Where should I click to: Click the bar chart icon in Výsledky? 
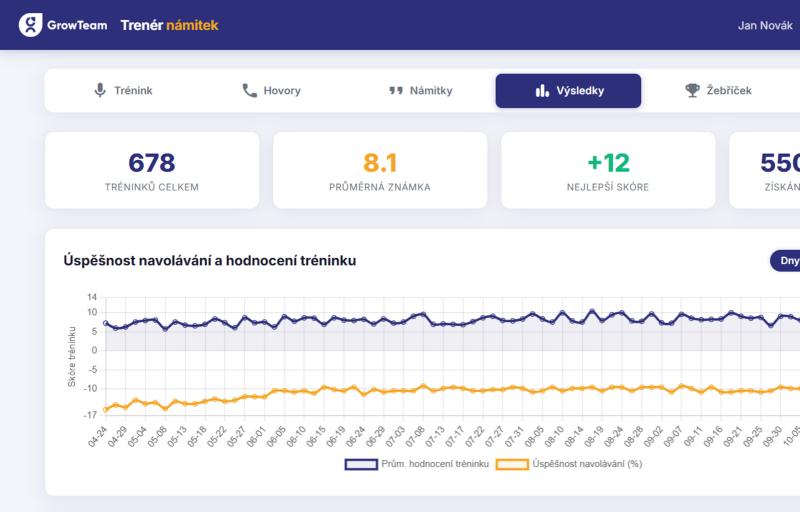[x=542, y=91]
